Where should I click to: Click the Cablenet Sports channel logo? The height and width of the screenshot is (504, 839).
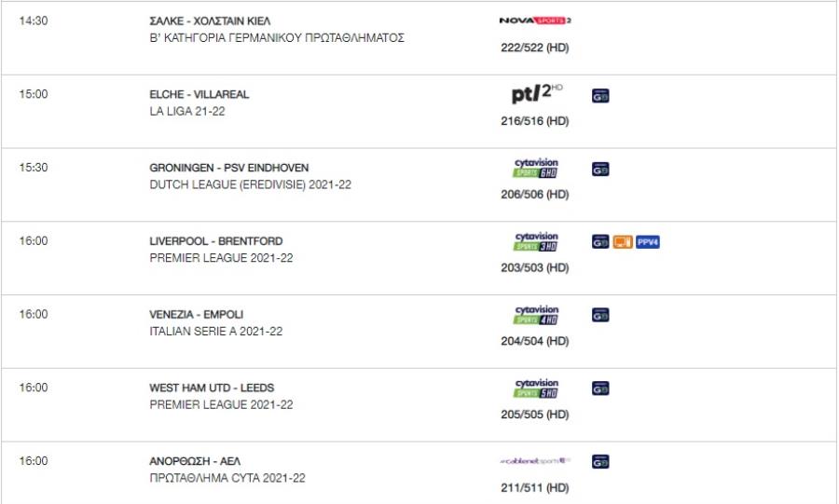pos(535,461)
